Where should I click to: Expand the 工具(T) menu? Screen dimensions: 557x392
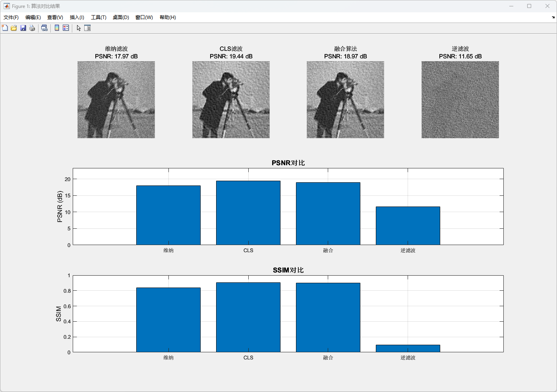click(x=99, y=17)
